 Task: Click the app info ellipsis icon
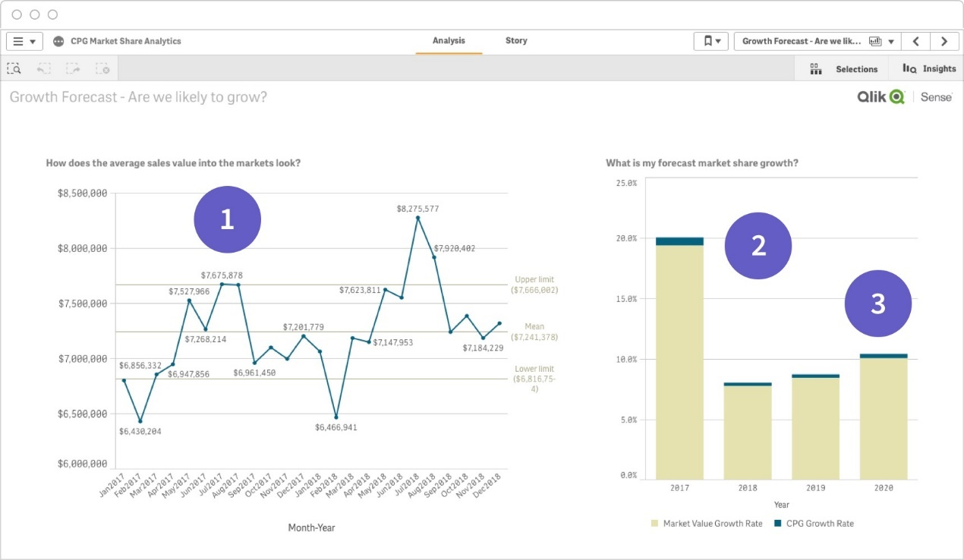click(x=58, y=41)
